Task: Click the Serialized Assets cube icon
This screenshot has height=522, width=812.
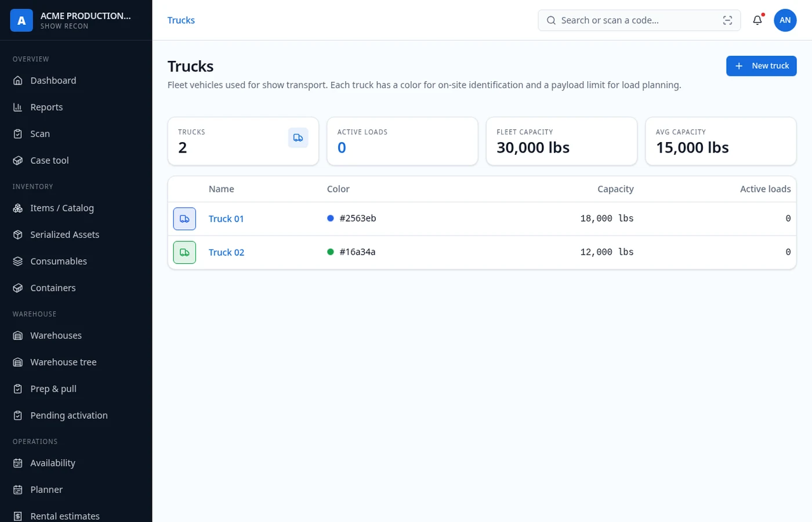Action: (x=18, y=235)
